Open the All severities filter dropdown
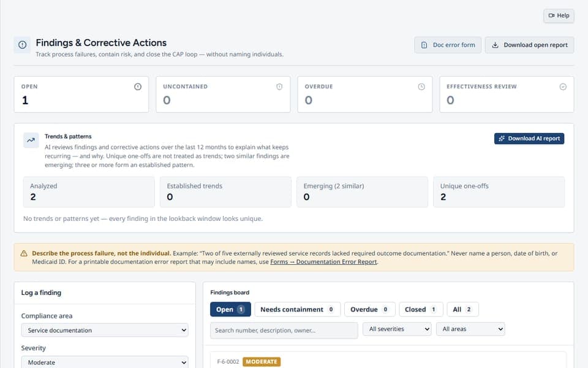The image size is (588, 368). (397, 329)
